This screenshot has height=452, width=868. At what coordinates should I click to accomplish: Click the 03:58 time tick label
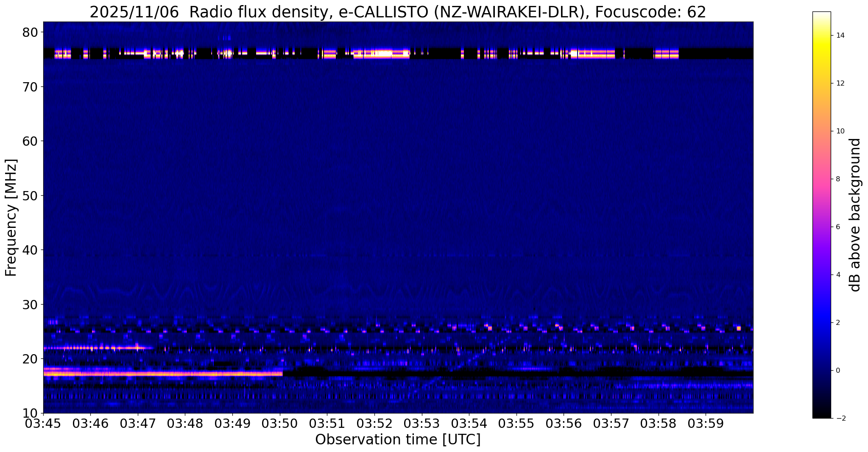point(659,424)
